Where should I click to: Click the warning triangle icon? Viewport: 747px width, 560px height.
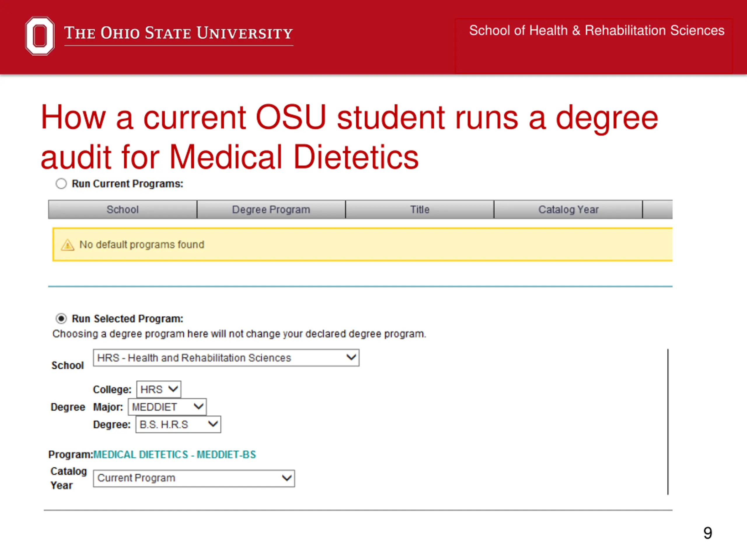[67, 245]
